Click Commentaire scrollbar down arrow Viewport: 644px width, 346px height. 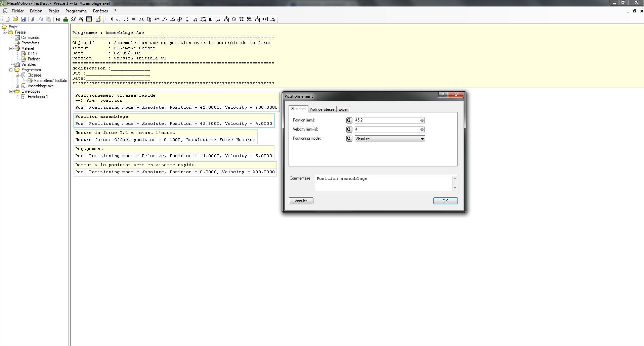coord(455,188)
